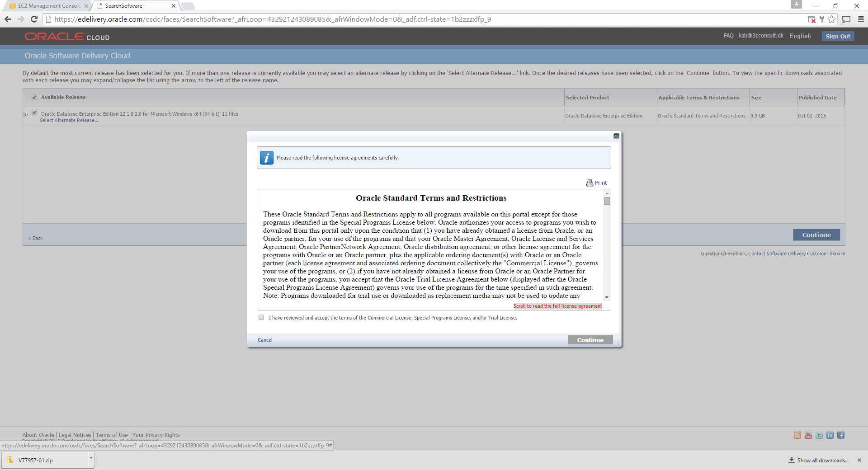Viewport: 868px width, 470px height.
Task: Go Back to previous step
Action: [35, 238]
